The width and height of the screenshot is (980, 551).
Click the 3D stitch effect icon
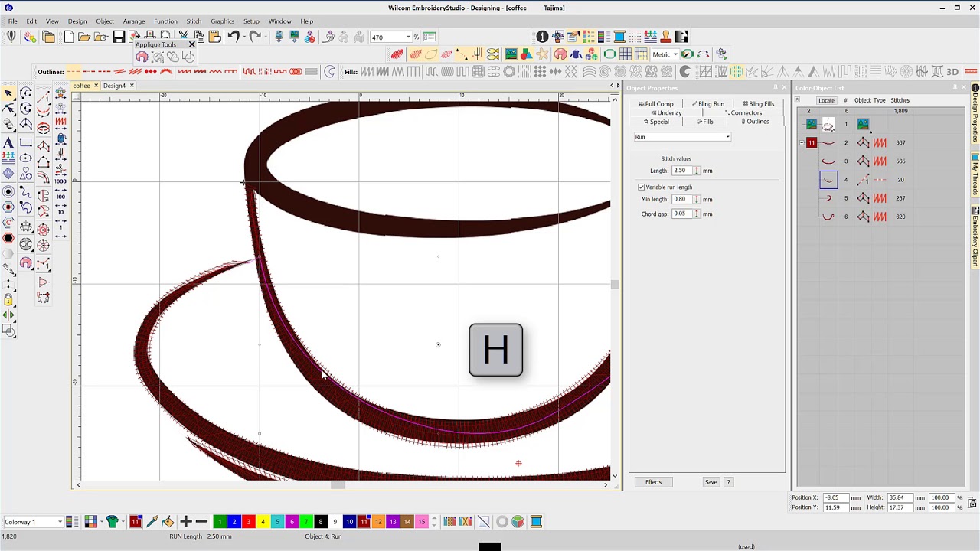tap(952, 72)
